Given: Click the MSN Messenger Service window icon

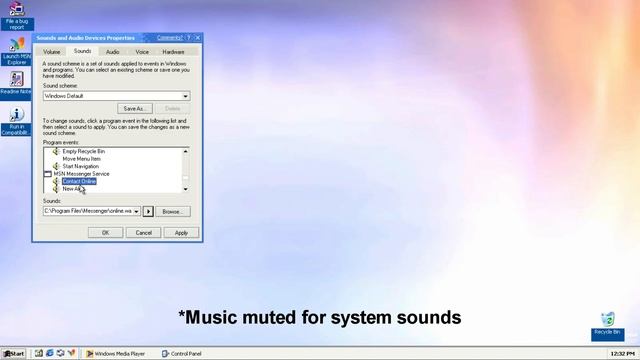Looking at the screenshot, I should coord(48,174).
